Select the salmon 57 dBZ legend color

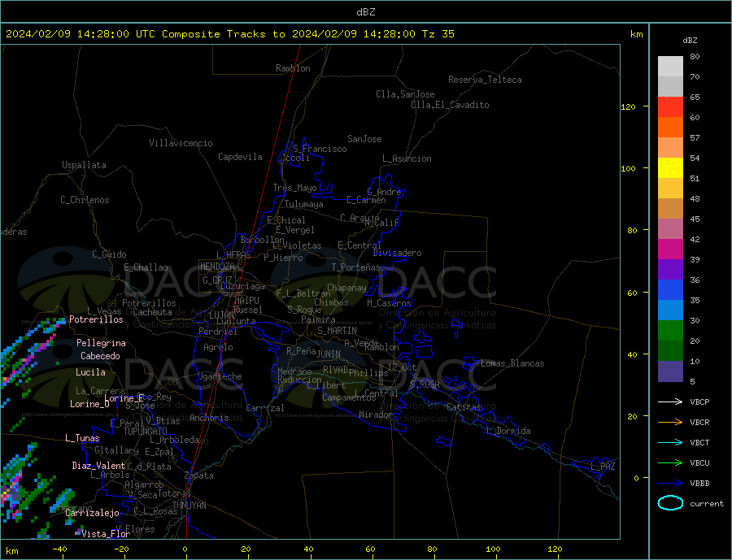670,147
